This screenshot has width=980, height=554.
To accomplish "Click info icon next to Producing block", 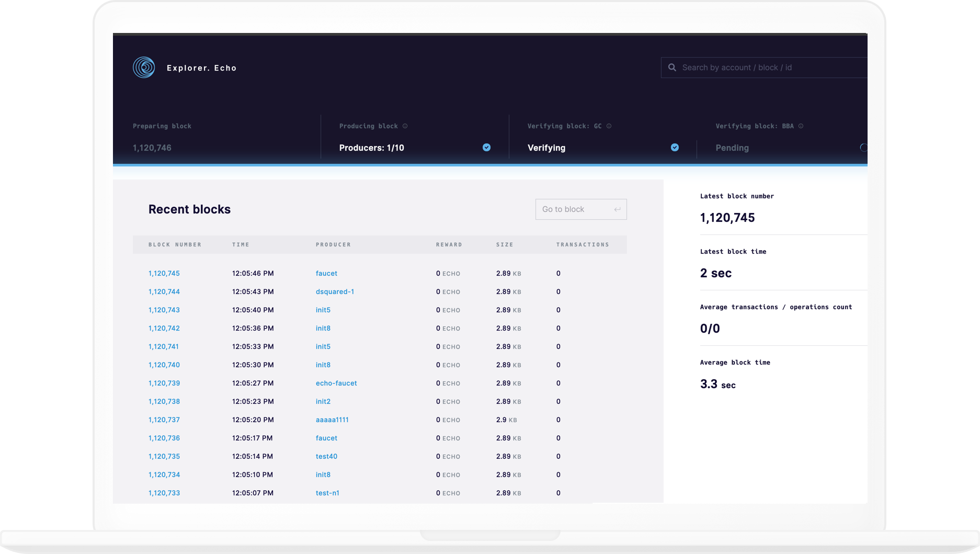I will pyautogui.click(x=405, y=126).
